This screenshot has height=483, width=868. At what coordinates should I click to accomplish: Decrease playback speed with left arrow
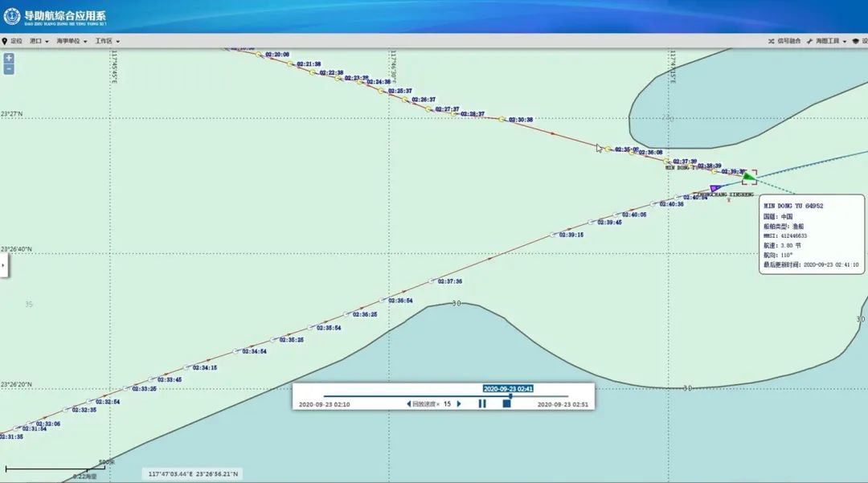click(x=408, y=404)
